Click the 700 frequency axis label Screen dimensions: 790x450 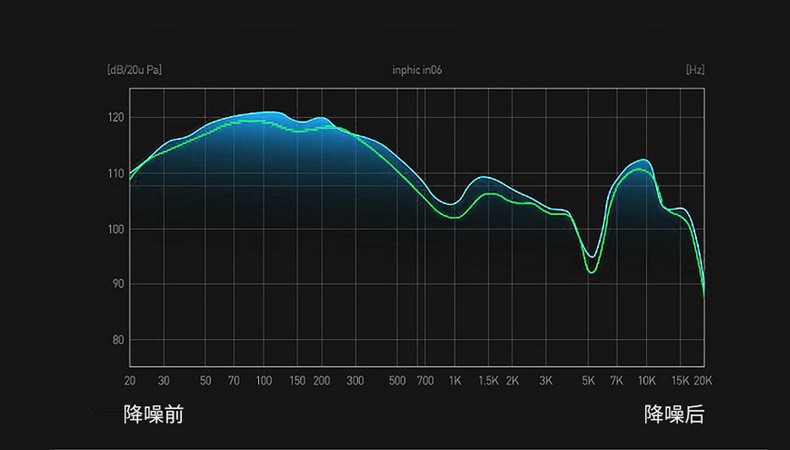(x=425, y=381)
